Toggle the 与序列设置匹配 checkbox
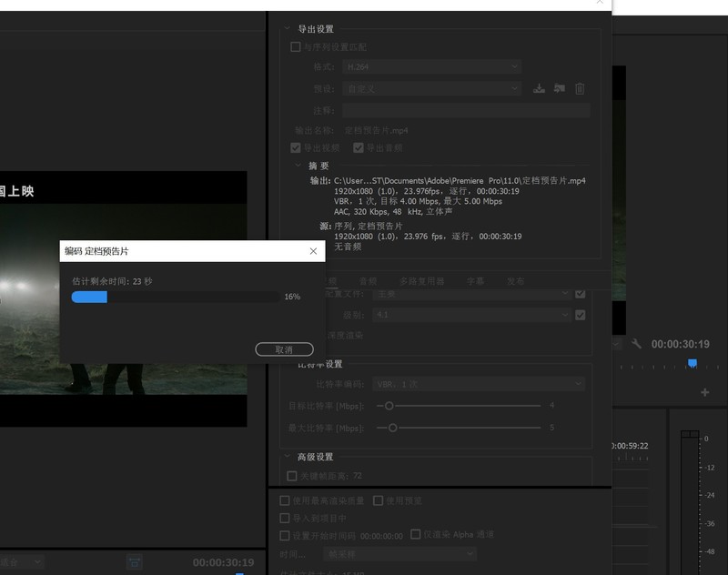 pos(295,47)
